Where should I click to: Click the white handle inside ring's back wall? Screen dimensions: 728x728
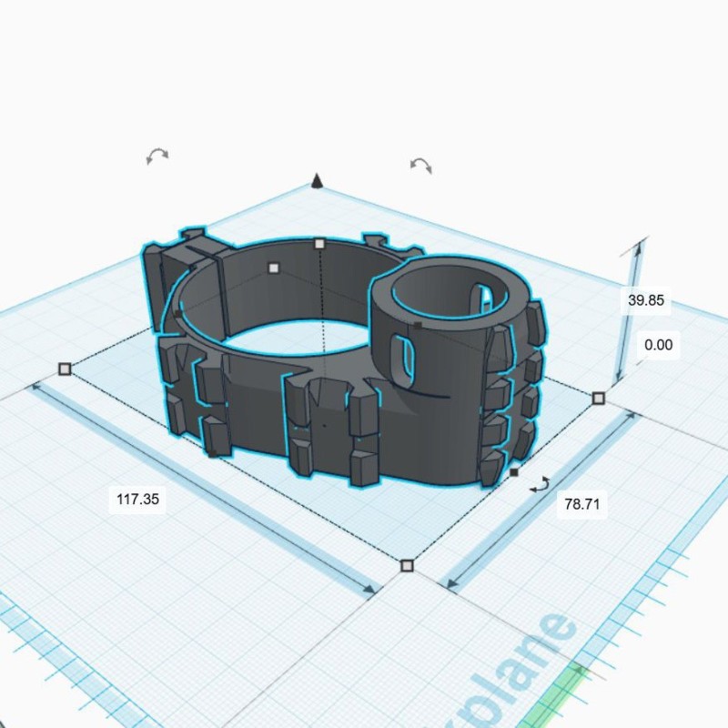pyautogui.click(x=274, y=268)
